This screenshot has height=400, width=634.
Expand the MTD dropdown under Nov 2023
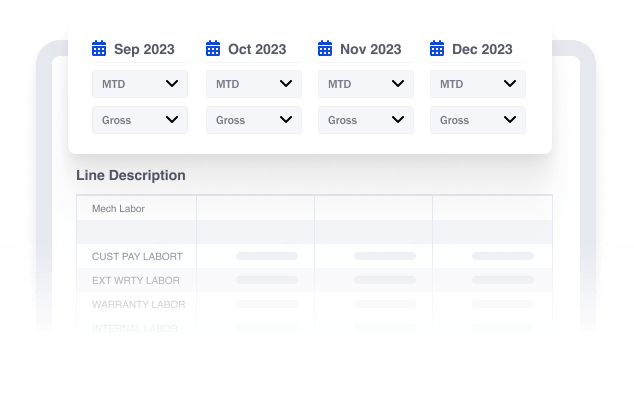click(x=366, y=84)
